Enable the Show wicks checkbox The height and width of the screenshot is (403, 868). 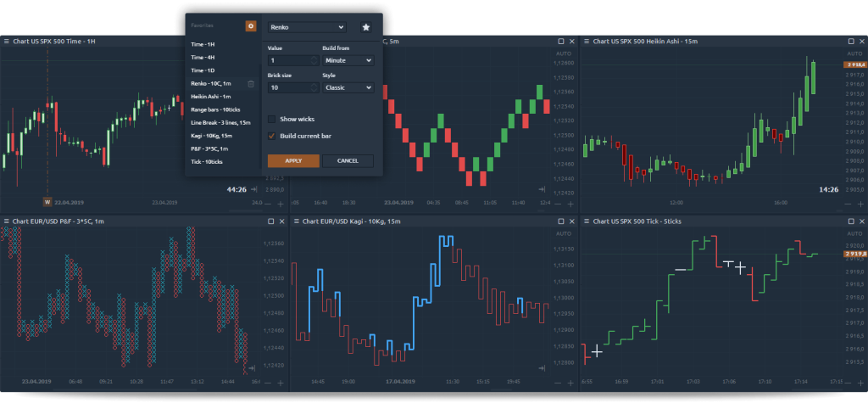point(272,119)
